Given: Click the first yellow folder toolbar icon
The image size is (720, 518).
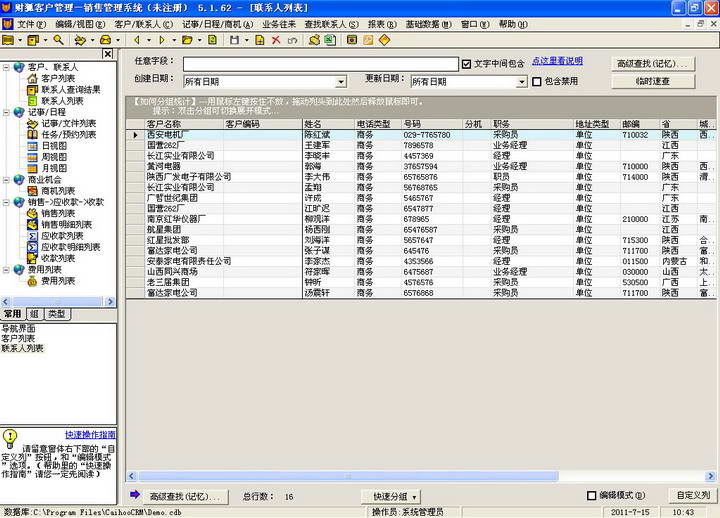Looking at the screenshot, I should point(8,40).
